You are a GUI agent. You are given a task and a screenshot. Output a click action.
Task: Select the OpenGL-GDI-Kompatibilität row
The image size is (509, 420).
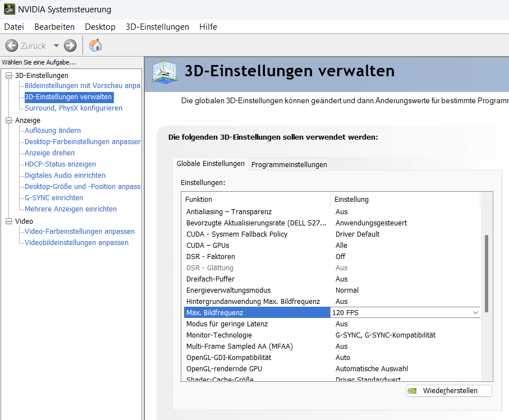tap(332, 357)
